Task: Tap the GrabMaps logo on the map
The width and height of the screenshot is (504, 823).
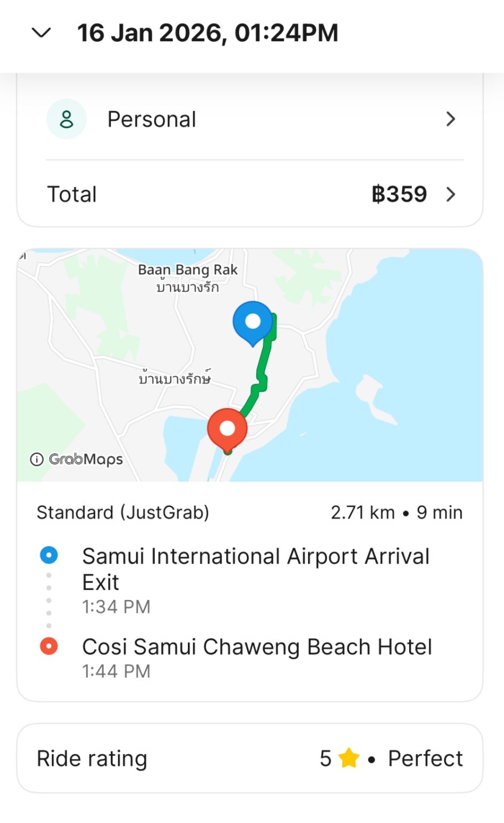Action: point(86,459)
